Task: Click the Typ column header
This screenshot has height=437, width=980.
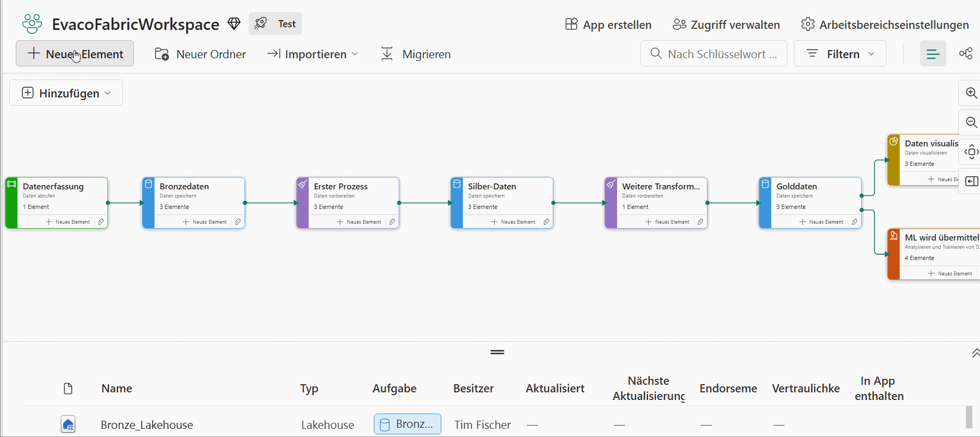Action: [309, 389]
